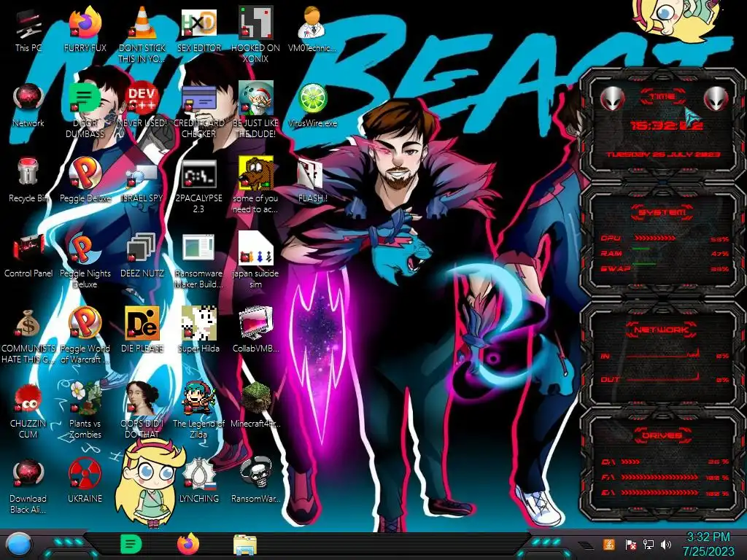Launch Firefox from the taskbar

(x=188, y=544)
